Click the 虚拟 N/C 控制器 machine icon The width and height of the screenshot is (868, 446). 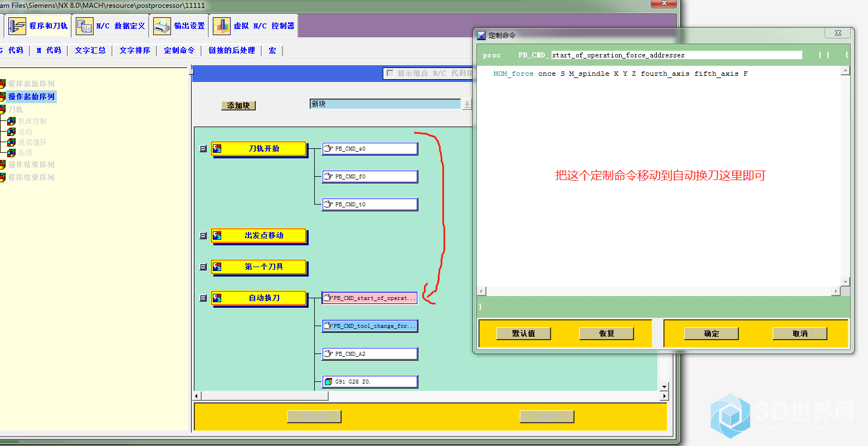(222, 26)
